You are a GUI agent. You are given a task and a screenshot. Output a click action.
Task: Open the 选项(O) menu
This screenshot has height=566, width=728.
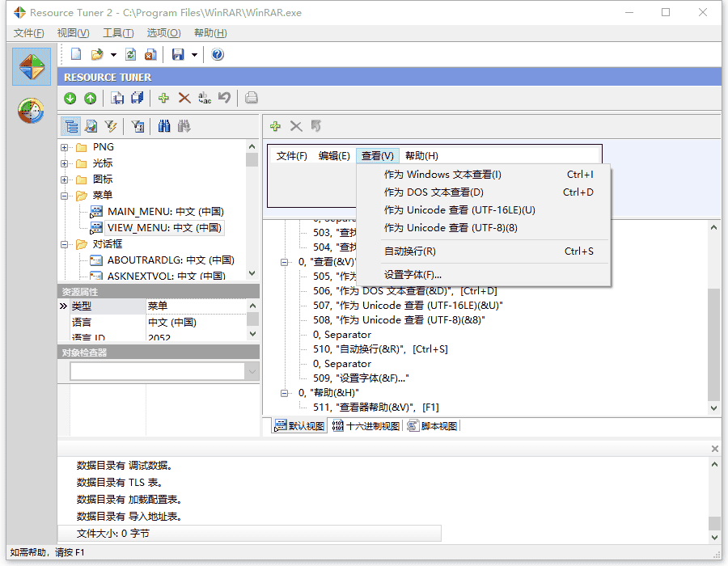tap(164, 33)
